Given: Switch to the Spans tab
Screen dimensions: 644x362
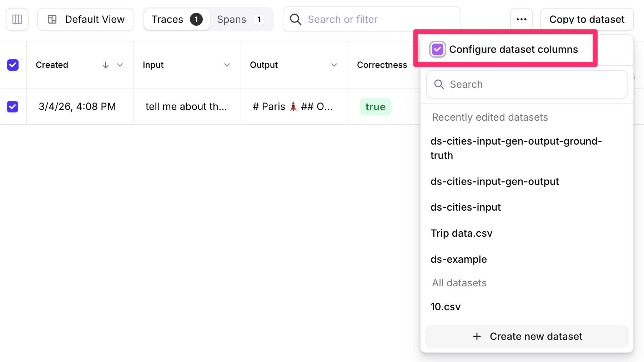Looking at the screenshot, I should [x=231, y=19].
